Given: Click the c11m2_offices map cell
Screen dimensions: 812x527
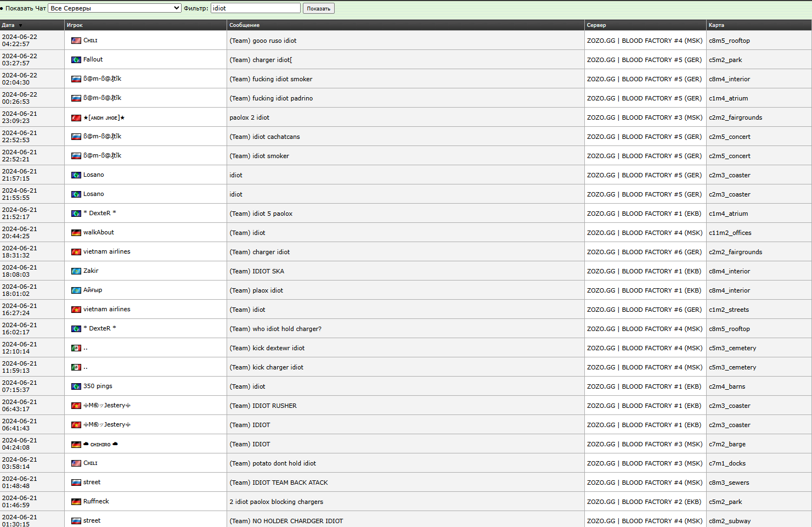Looking at the screenshot, I should [730, 233].
